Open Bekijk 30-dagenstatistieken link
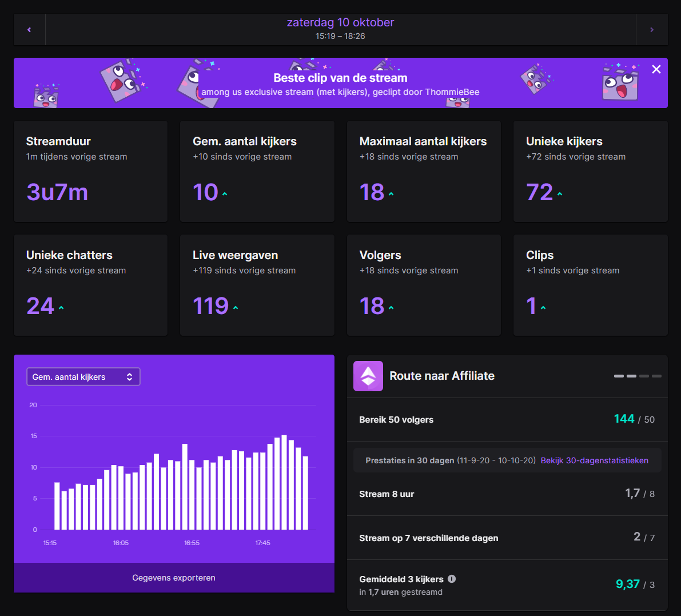Image resolution: width=681 pixels, height=616 pixels. tap(594, 460)
